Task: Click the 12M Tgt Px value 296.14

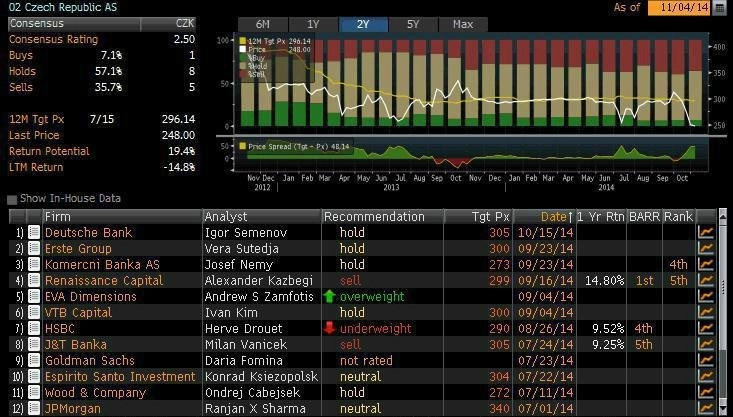Action: [178, 119]
